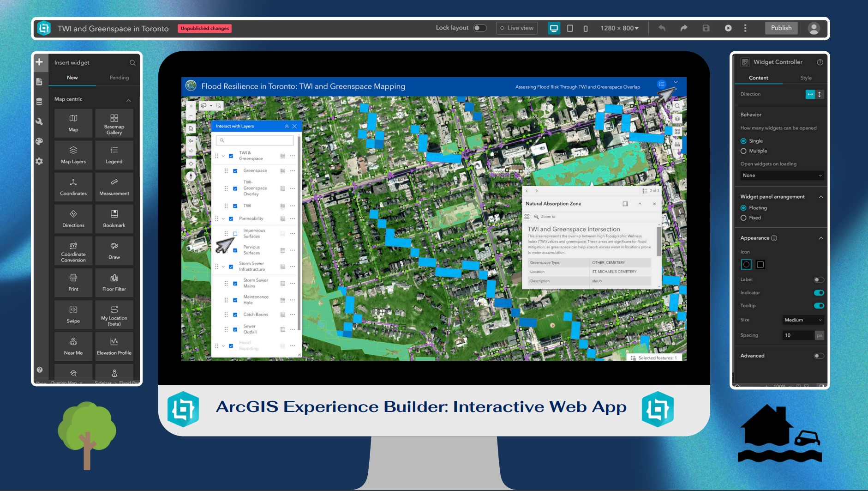Image resolution: width=868 pixels, height=491 pixels.
Task: Select the Swipe widget
Action: tap(73, 314)
